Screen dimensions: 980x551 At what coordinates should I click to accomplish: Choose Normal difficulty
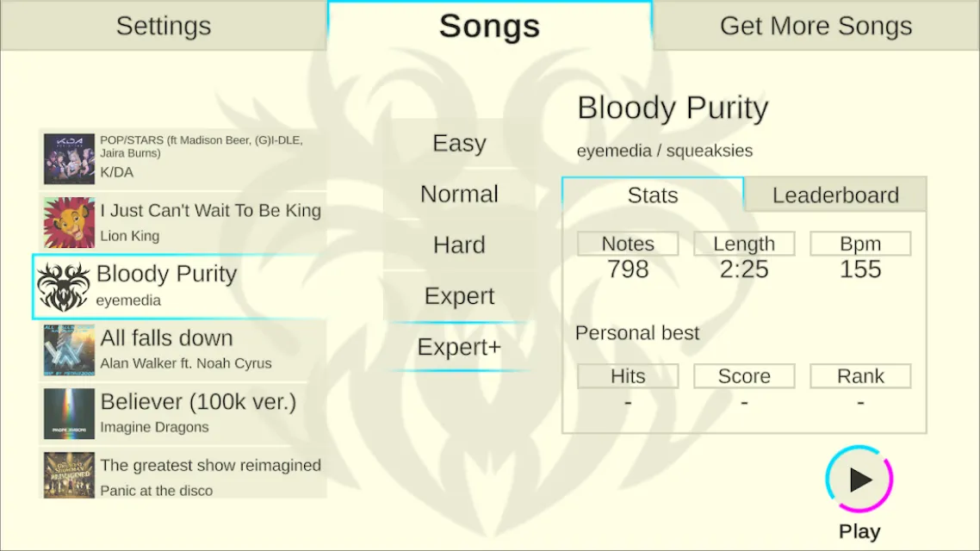pyautogui.click(x=459, y=194)
